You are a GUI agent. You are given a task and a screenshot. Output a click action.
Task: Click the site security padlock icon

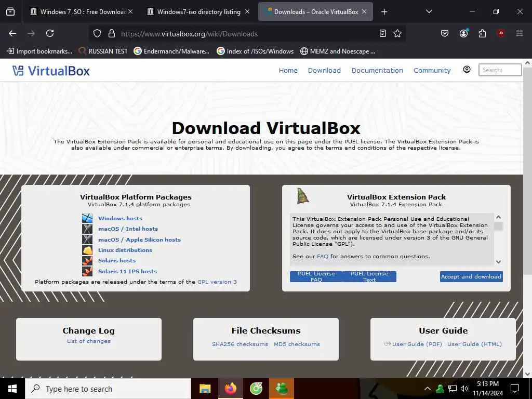(112, 34)
